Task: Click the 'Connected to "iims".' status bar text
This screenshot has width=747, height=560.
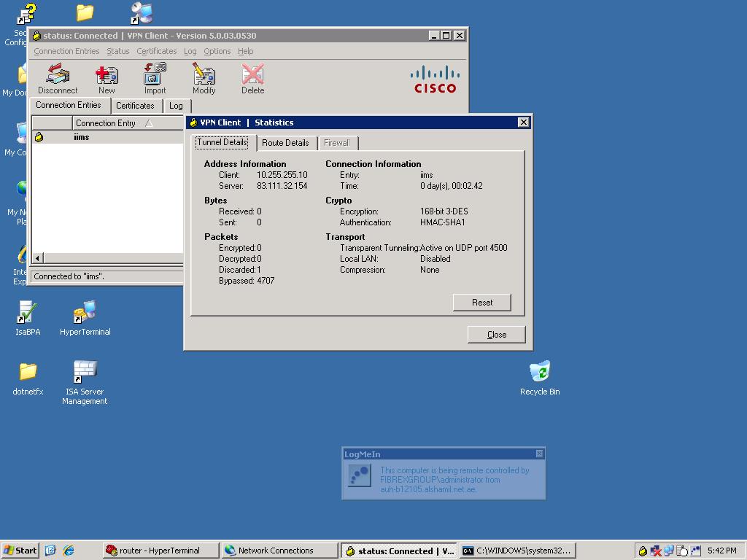Action: [69, 276]
